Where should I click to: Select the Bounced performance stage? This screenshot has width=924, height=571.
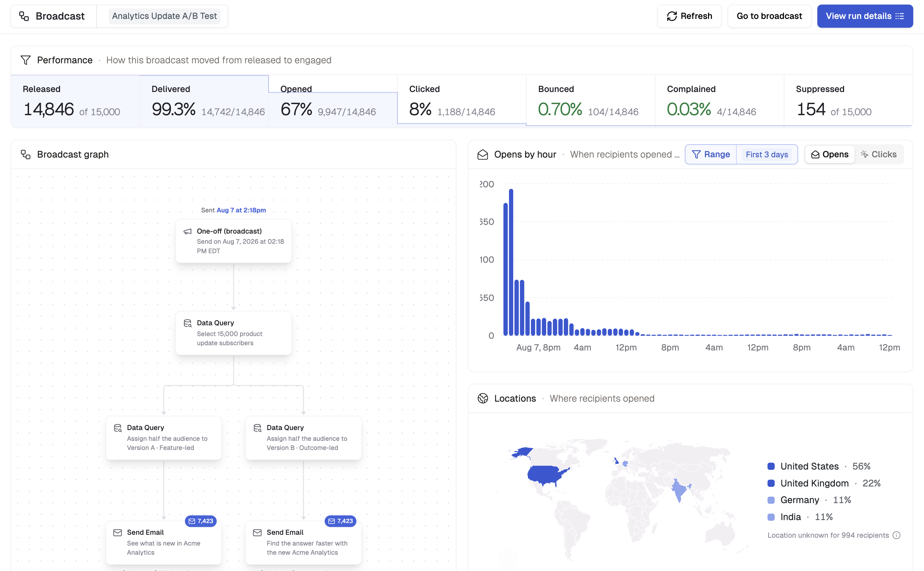tap(591, 101)
